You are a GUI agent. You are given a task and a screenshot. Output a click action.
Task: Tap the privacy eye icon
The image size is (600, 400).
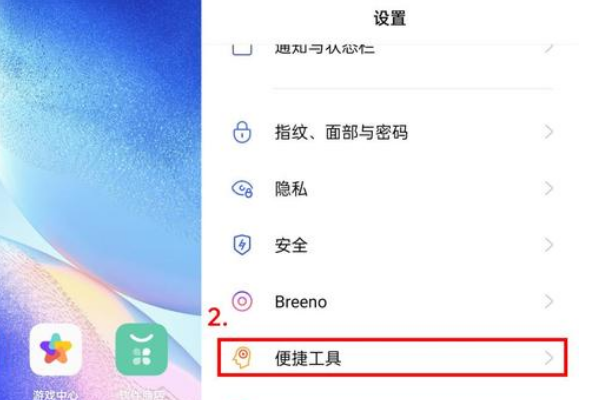(242, 188)
